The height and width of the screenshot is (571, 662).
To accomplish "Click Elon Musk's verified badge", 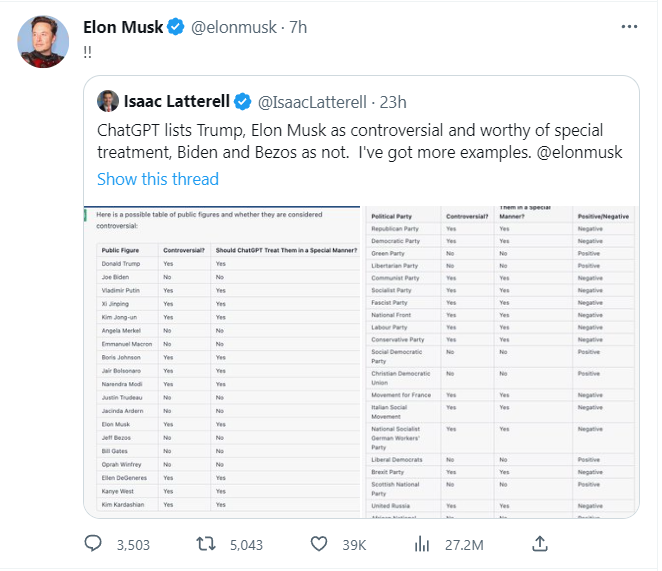I will 175,27.
